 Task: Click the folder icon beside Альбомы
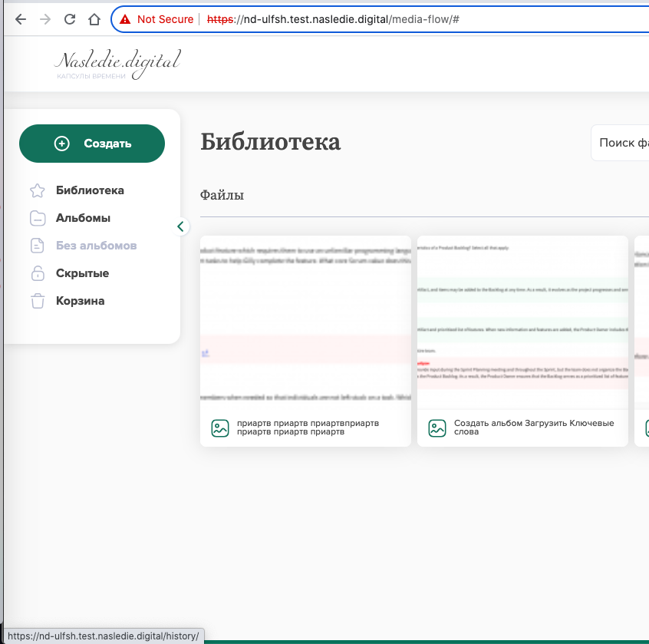[x=38, y=218]
